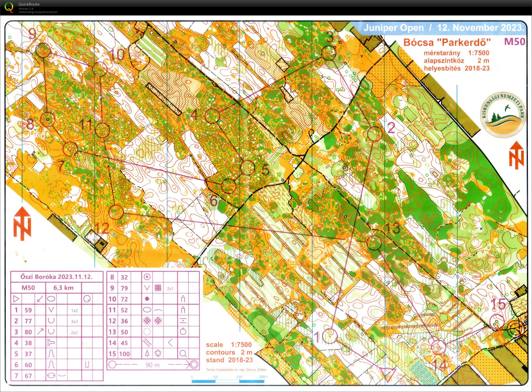
Task: Click the hill symbol in row 5
Action: tap(51, 354)
